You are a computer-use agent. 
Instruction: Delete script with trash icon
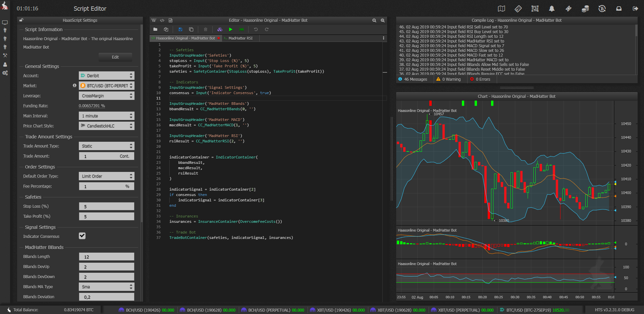point(206,29)
